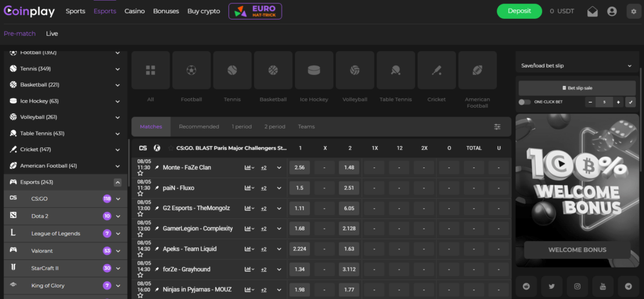Switch to the Recommended tab
The height and width of the screenshot is (299, 644).
(199, 127)
